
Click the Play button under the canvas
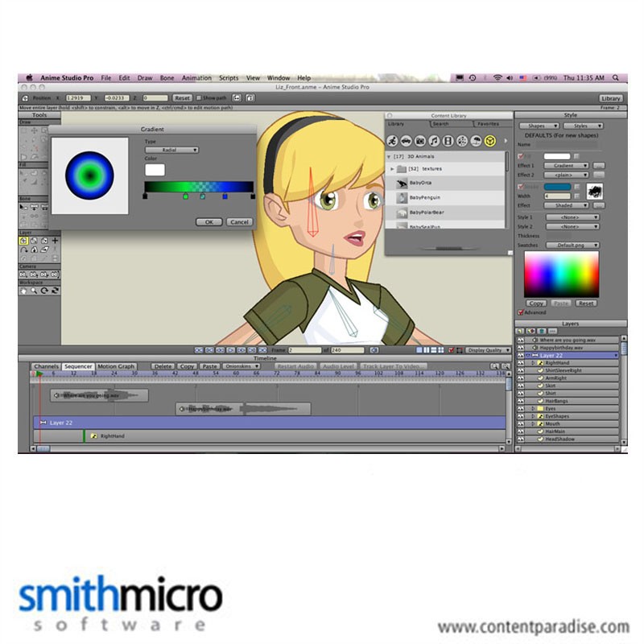coord(231,350)
